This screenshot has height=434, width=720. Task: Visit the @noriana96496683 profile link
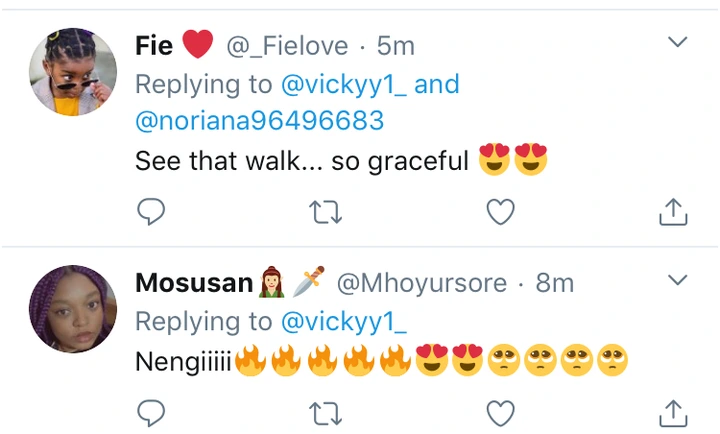[259, 121]
